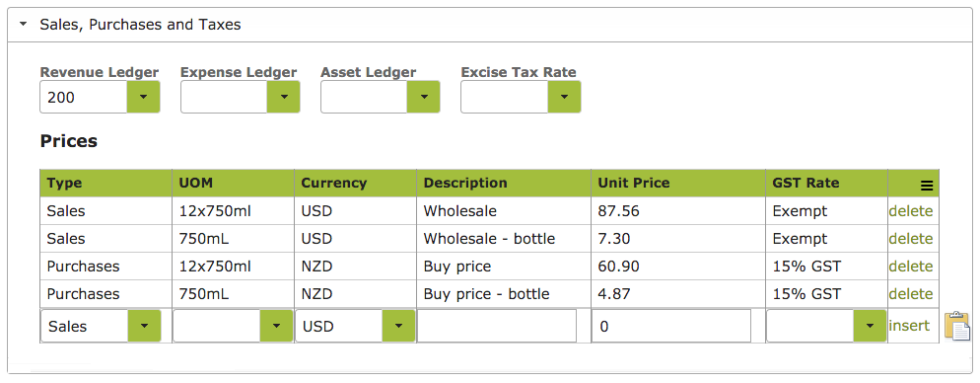Click the new row Description text field
The width and height of the screenshot is (980, 383).
click(497, 326)
